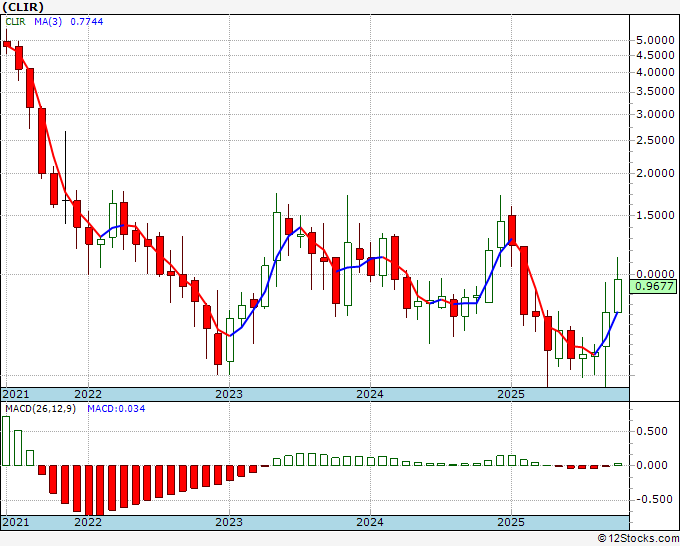The width and height of the screenshot is (680, 546).
Task: Click the MACD(26,12,9) indicator label
Action: click(40, 409)
